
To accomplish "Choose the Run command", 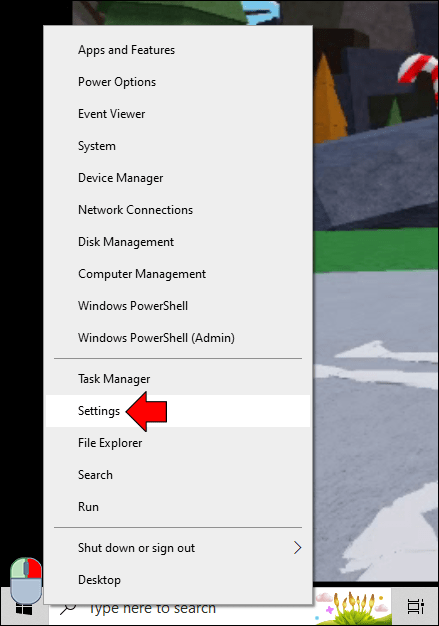I will tap(178, 507).
